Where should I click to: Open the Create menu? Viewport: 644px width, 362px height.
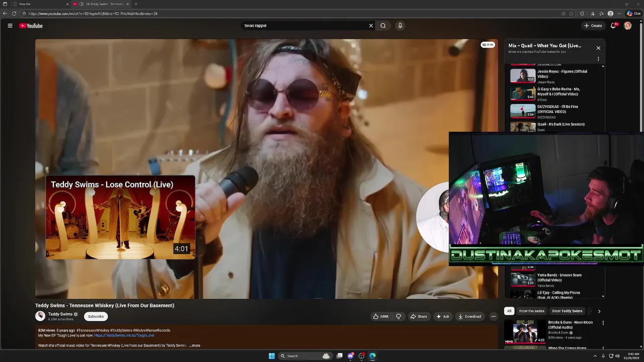pos(593,26)
